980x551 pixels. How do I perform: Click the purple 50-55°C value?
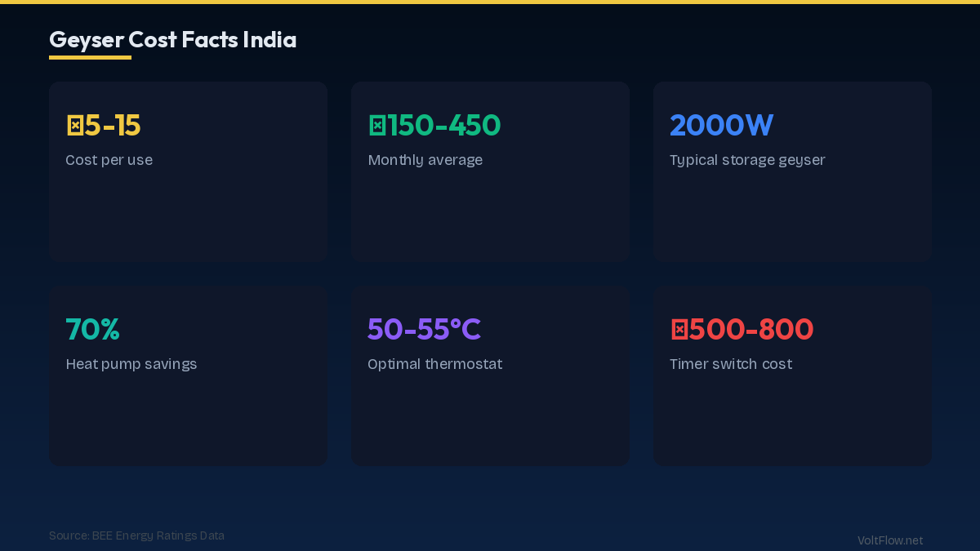pos(424,330)
